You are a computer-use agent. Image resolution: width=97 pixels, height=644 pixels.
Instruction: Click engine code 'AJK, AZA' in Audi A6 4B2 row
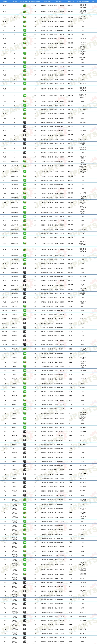(x=83, y=75)
